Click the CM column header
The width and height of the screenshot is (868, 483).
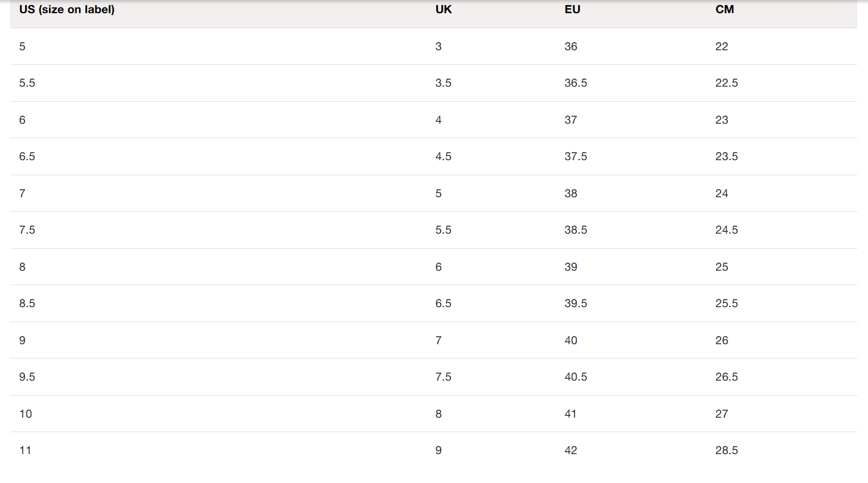click(x=724, y=10)
